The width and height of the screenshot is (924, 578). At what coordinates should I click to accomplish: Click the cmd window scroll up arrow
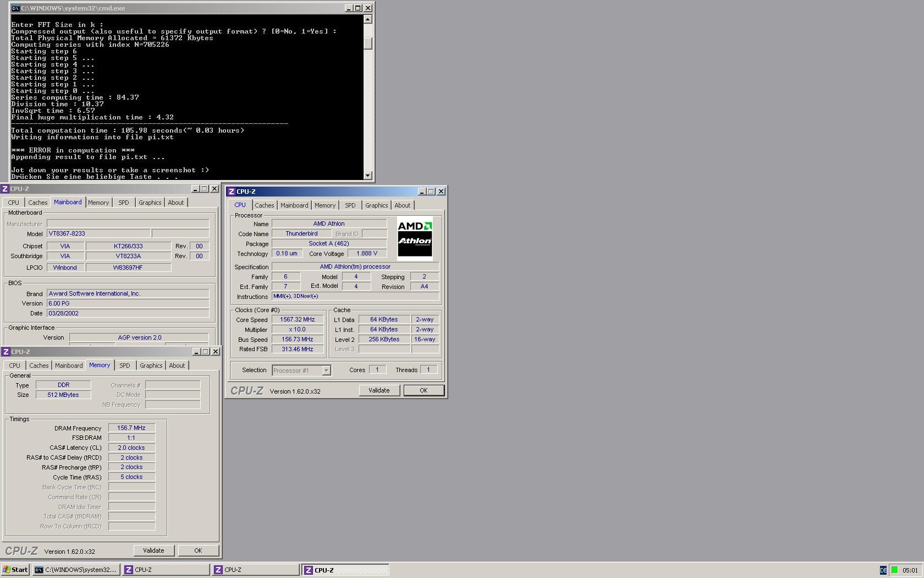tap(368, 19)
